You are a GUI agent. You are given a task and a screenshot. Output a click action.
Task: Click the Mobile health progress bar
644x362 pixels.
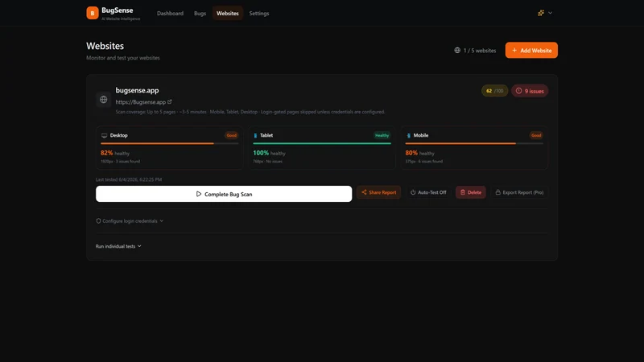[474, 143]
